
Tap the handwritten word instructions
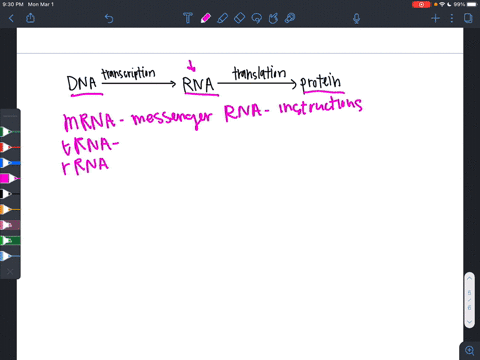pos(320,106)
